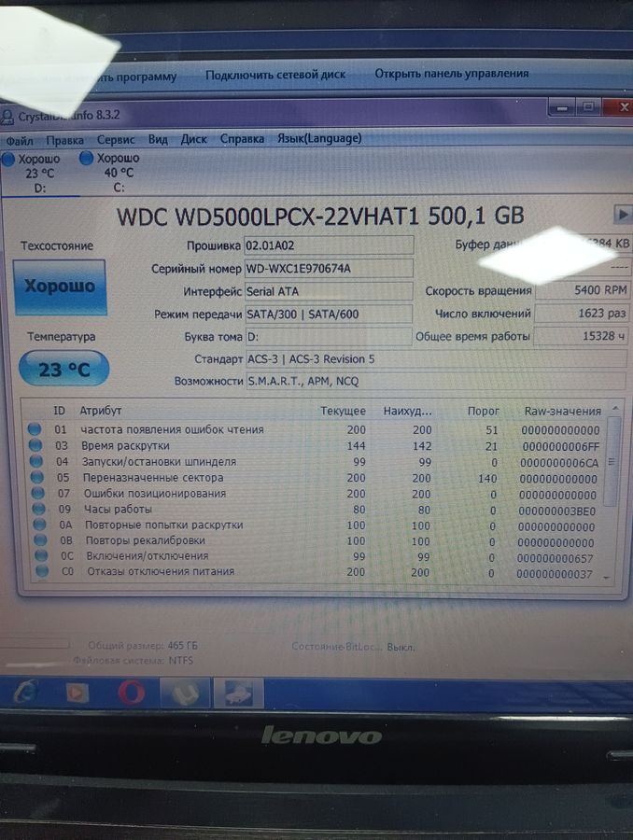
Task: Click the blue Хорошо health status button
Action: click(60, 287)
